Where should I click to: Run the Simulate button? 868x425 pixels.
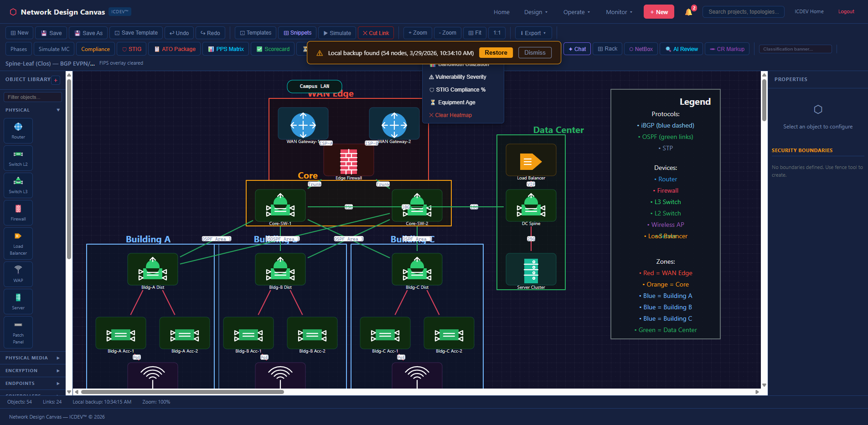tap(337, 33)
